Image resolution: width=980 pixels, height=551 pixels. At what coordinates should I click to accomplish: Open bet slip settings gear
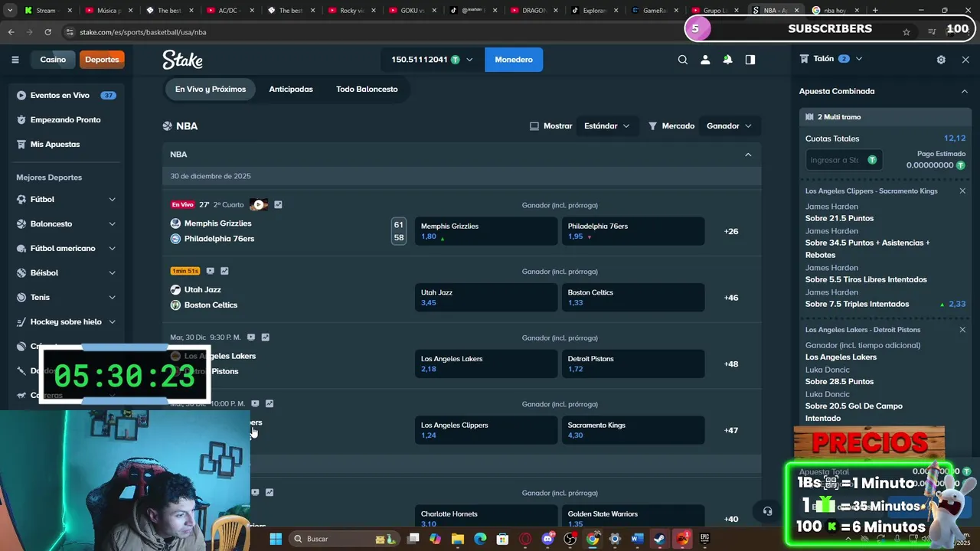(x=941, y=60)
